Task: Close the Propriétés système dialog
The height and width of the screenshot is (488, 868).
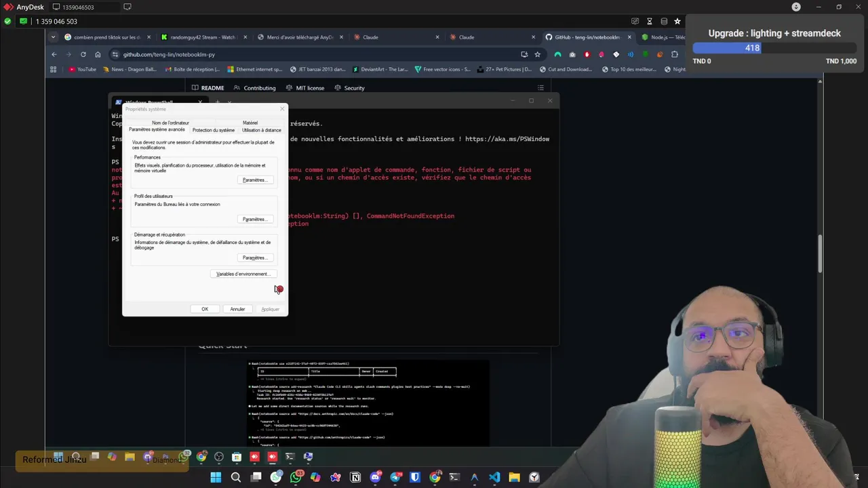Action: (282, 108)
